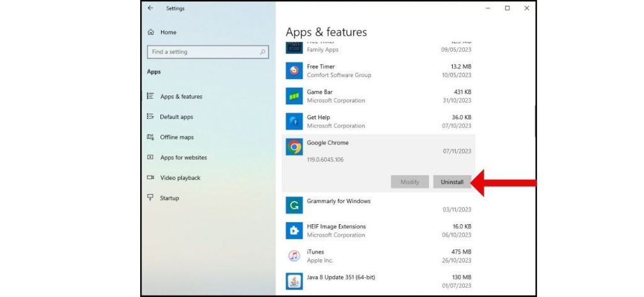Click the Family Apps publisher text
This screenshot has width=644, height=297.
323,50
